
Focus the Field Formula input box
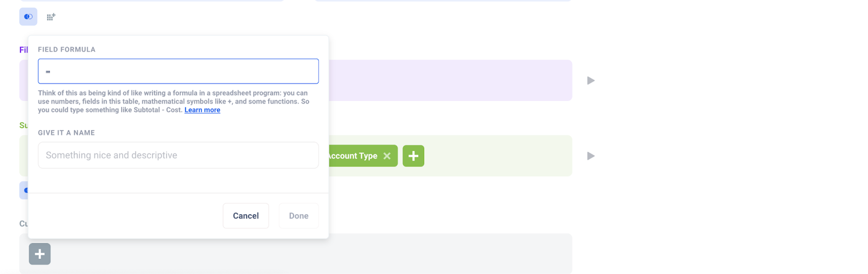click(178, 71)
